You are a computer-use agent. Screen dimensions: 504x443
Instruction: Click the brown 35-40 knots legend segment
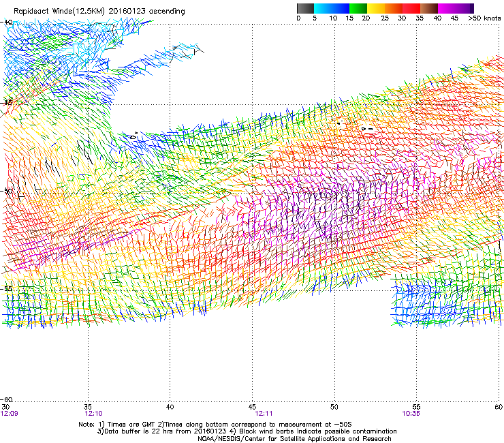[x=429, y=8]
